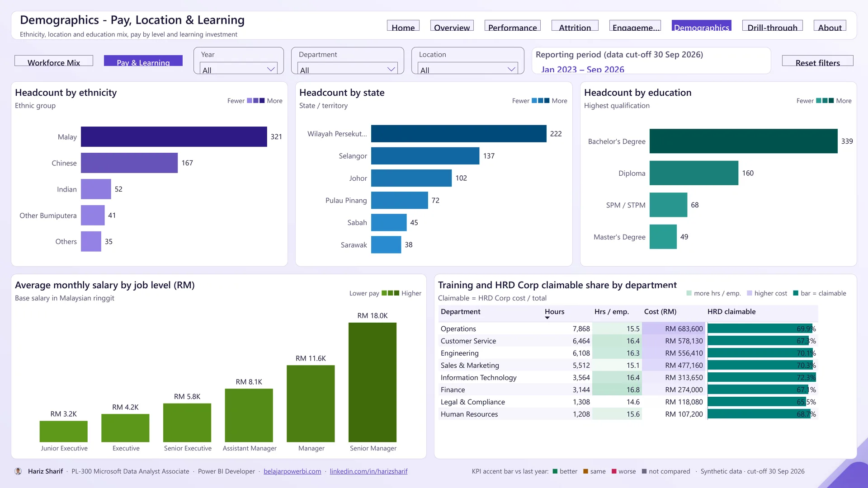Viewport: 868px width, 488px height.
Task: Click the Wilayah Persekutuan state bar
Action: (x=458, y=134)
